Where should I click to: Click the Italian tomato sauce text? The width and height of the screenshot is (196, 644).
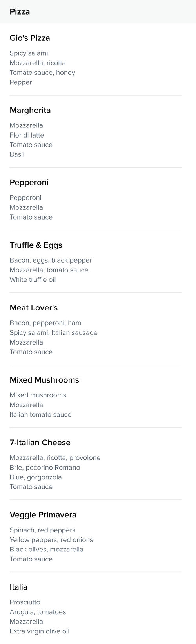tap(40, 414)
